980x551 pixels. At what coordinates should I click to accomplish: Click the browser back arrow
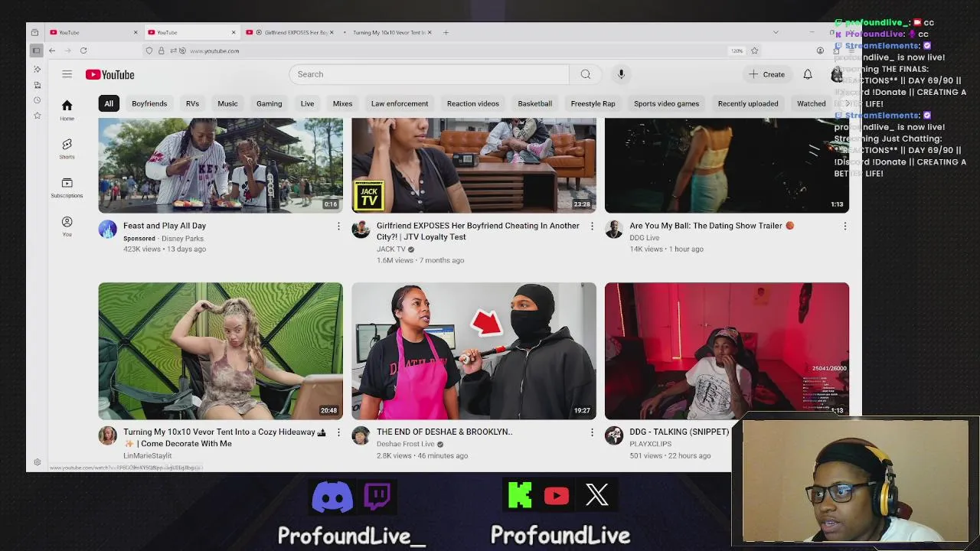(52, 51)
